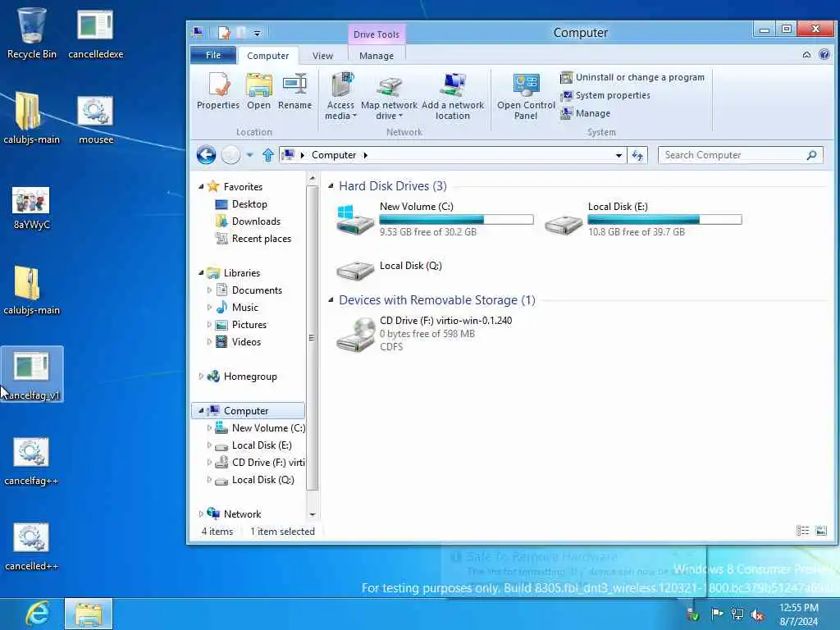
Task: Switch to the View ribbon tab
Action: [322, 56]
